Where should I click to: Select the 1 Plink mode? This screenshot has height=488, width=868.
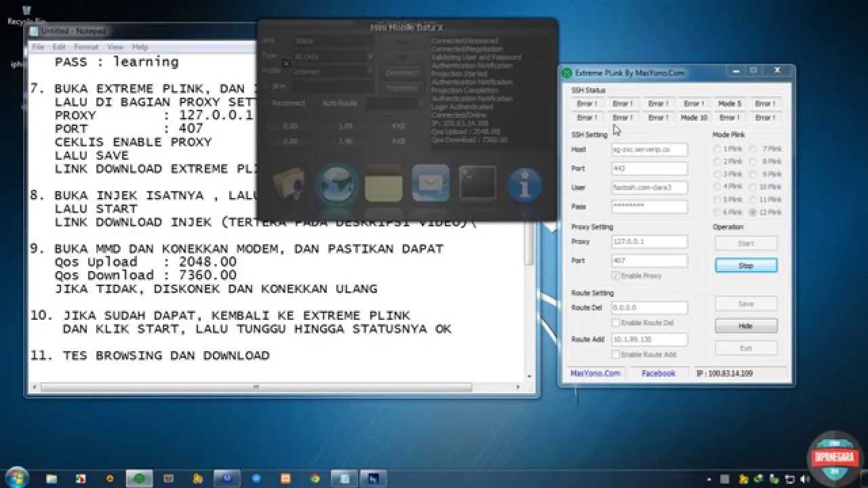point(728,148)
